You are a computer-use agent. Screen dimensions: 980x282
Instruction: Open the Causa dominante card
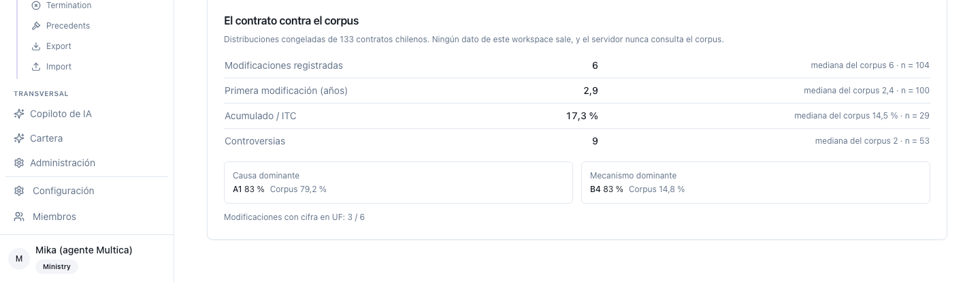(398, 183)
